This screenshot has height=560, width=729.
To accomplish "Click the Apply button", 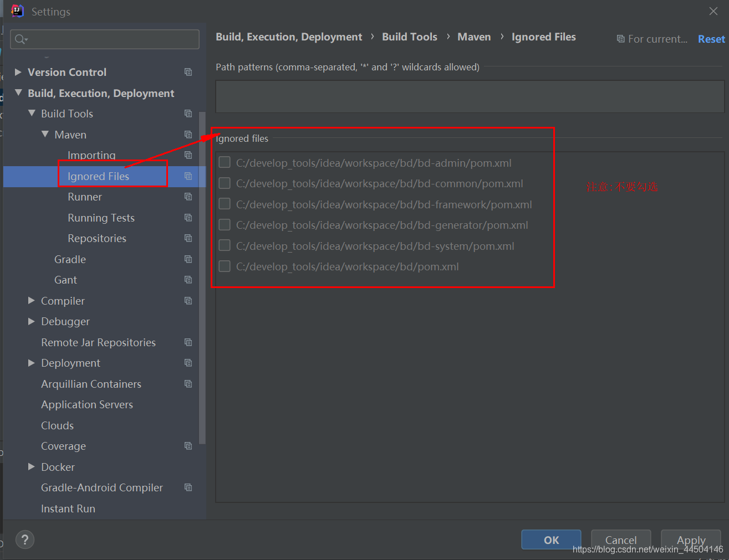I will 691,540.
